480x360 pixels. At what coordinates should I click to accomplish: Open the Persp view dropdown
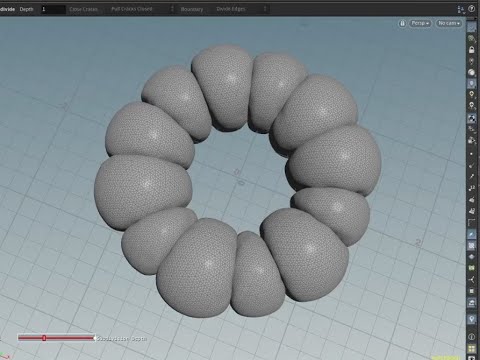420,23
